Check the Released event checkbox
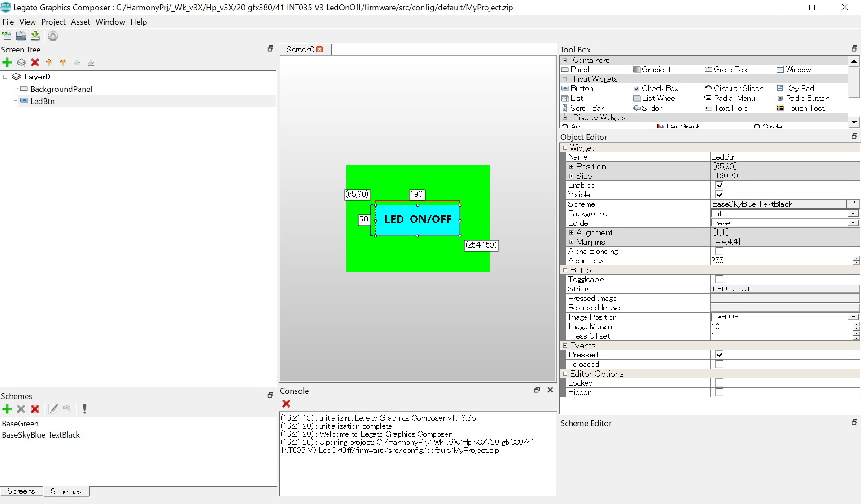This screenshot has width=861, height=504. coord(719,364)
